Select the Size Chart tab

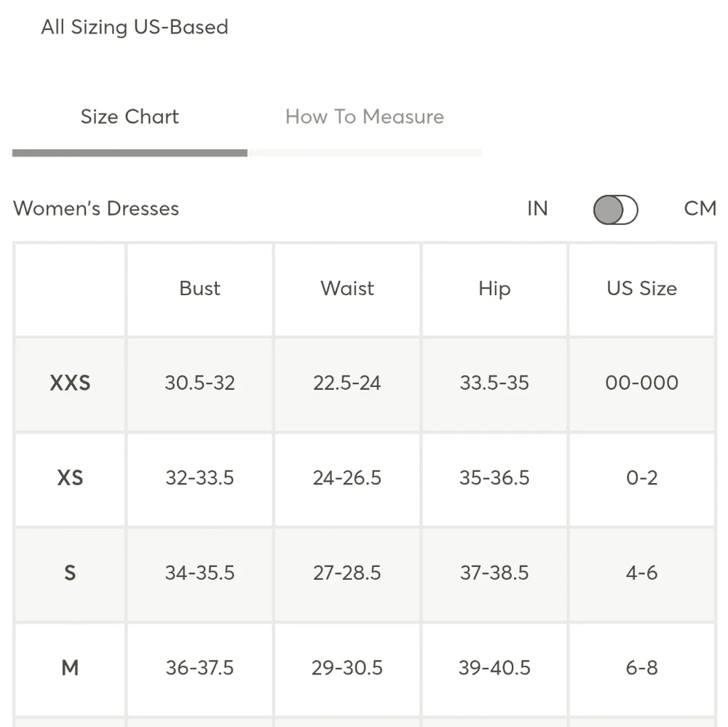click(x=130, y=117)
